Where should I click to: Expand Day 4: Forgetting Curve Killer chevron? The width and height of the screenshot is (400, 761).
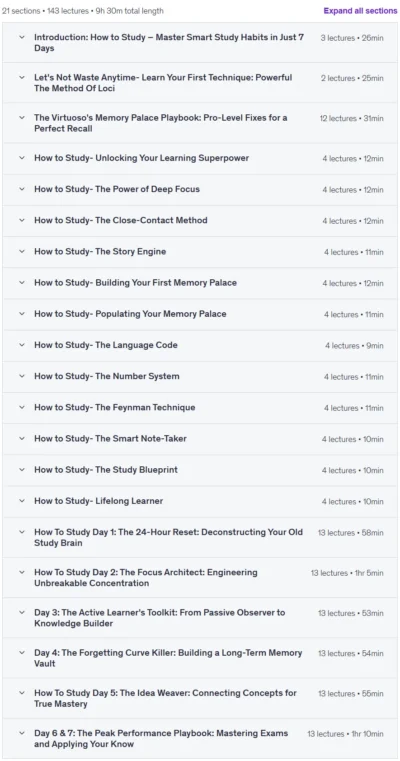click(x=22, y=653)
